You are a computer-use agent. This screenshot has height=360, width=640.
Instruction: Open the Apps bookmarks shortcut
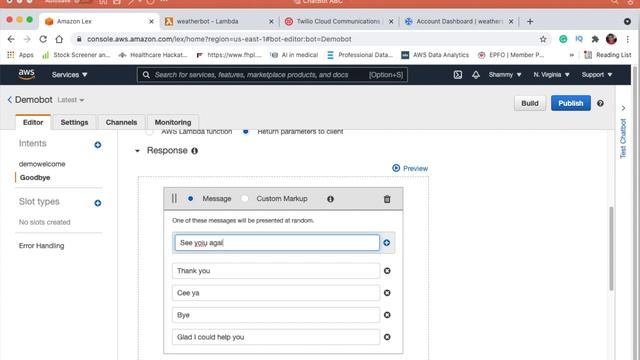[x=20, y=55]
